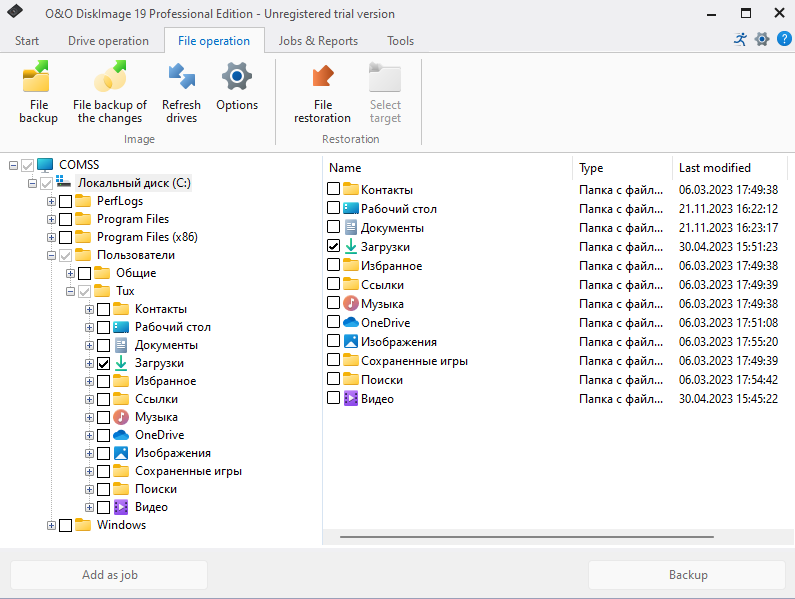The height and width of the screenshot is (599, 795).
Task: Tick the PerfLogs checkbox in the tree
Action: point(65,201)
